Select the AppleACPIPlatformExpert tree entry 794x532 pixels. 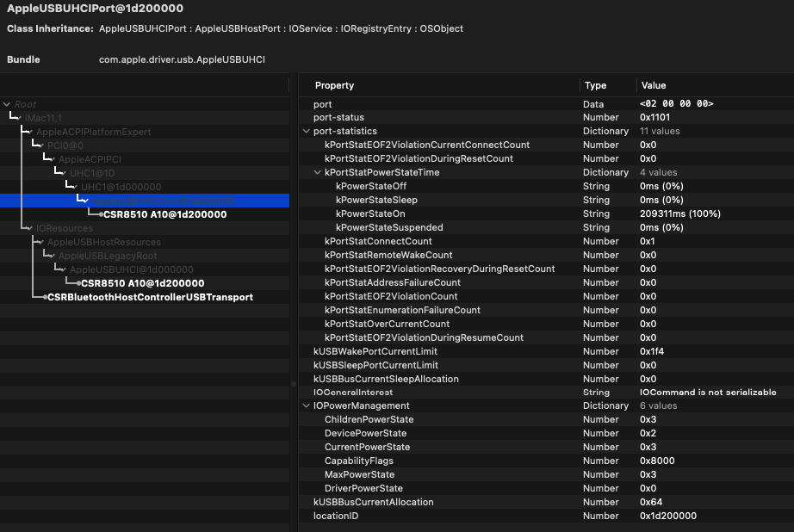click(93, 132)
